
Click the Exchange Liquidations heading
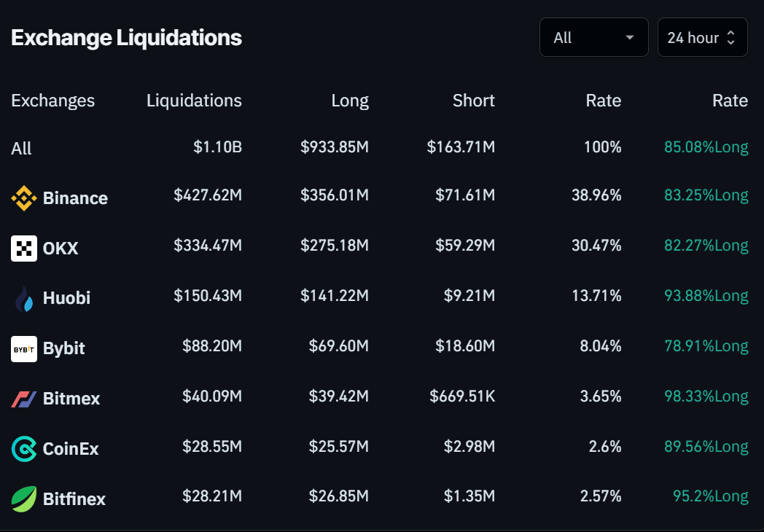coord(126,38)
